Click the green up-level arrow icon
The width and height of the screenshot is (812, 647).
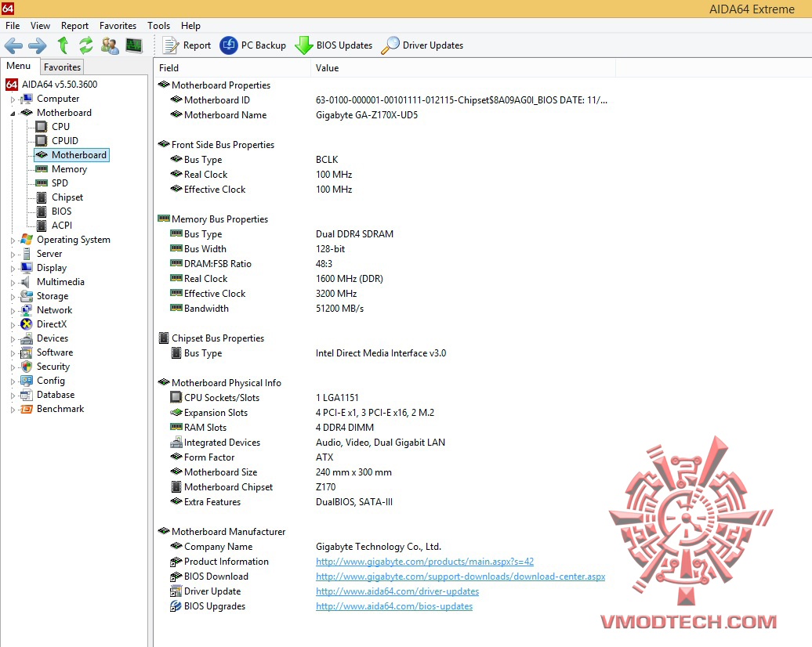63,45
